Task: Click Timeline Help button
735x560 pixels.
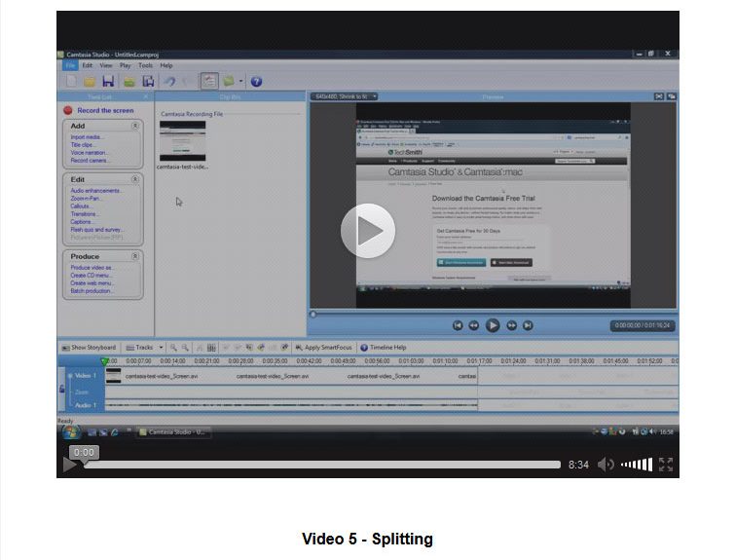Action: (x=383, y=348)
